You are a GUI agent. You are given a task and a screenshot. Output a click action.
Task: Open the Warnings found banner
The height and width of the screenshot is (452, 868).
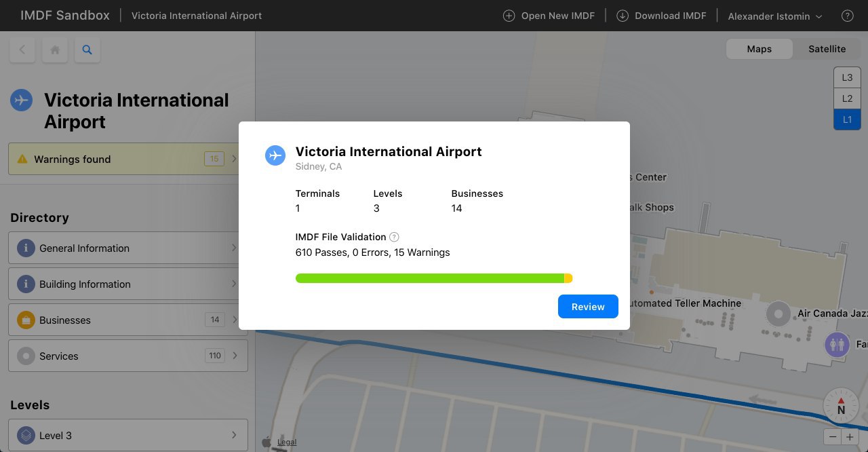click(128, 159)
